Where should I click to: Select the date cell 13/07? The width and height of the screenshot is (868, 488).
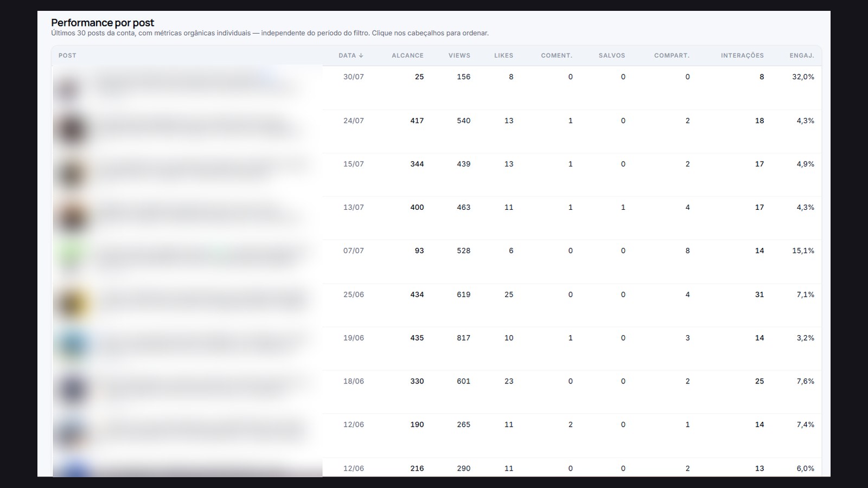[x=354, y=207]
